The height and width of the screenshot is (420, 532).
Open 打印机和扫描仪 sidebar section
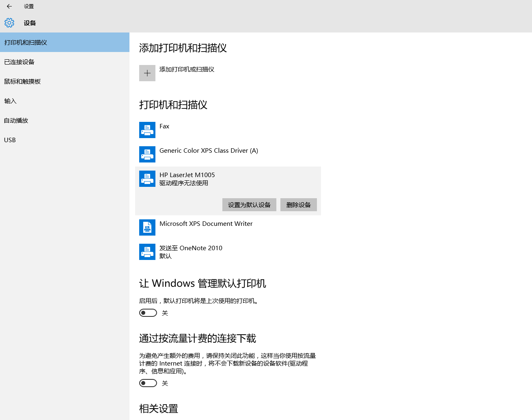(65, 42)
